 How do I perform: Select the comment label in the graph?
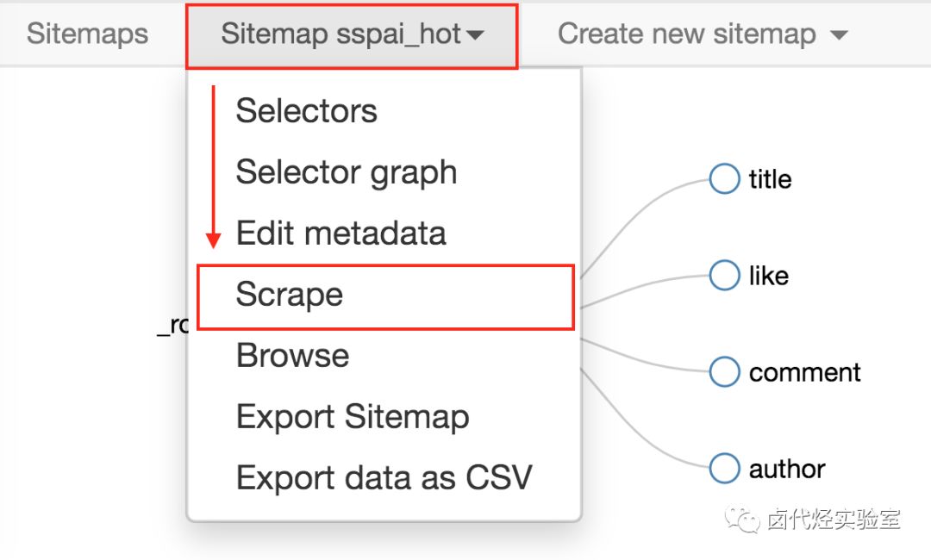pyautogui.click(x=804, y=372)
